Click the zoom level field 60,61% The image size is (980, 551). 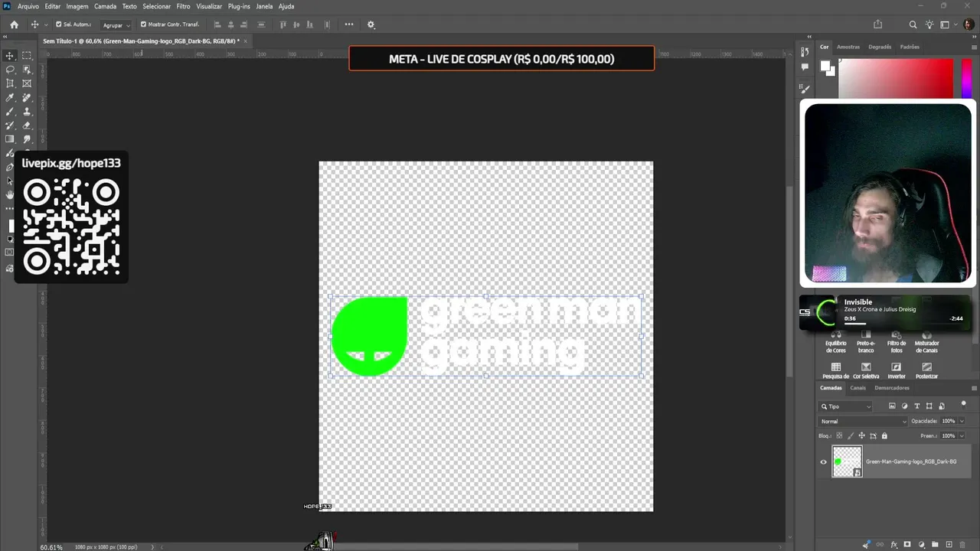tap(51, 547)
